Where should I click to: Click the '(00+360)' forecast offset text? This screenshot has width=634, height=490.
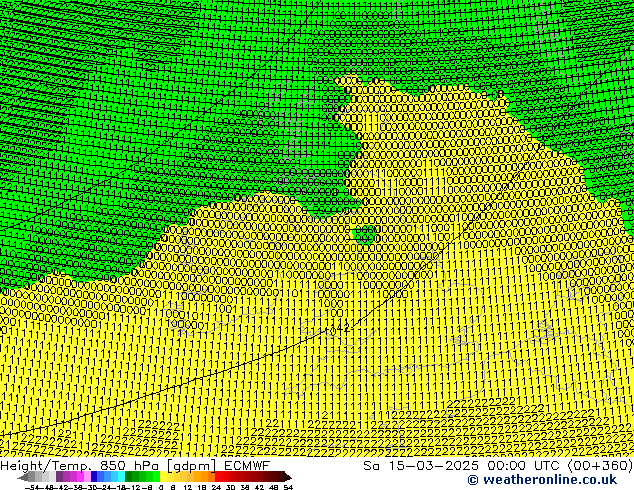click(x=600, y=465)
